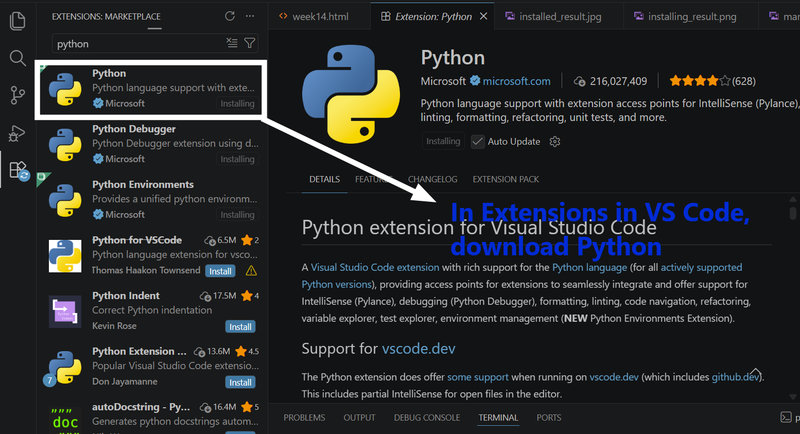Open the Extensions view icon
The width and height of the screenshot is (800, 434).
click(18, 170)
